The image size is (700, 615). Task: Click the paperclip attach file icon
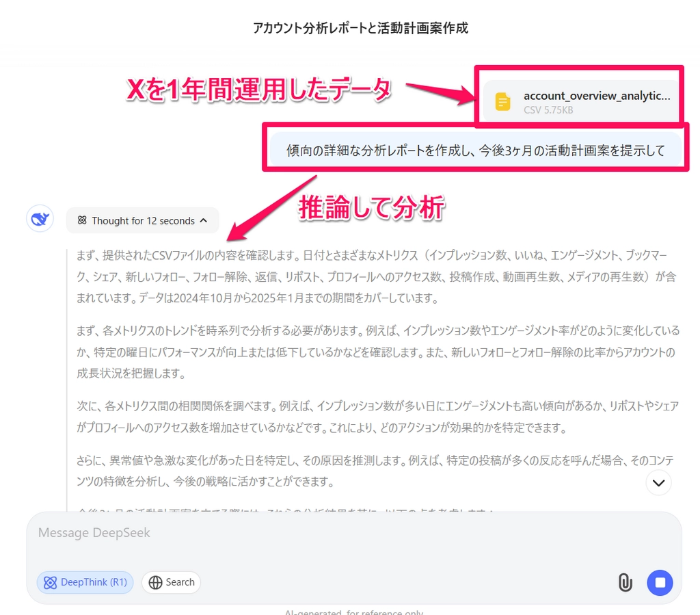click(625, 582)
